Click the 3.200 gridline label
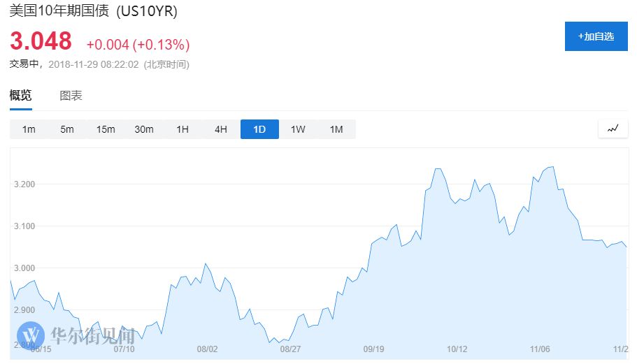Screen dimensions: 637x364 point(24,184)
